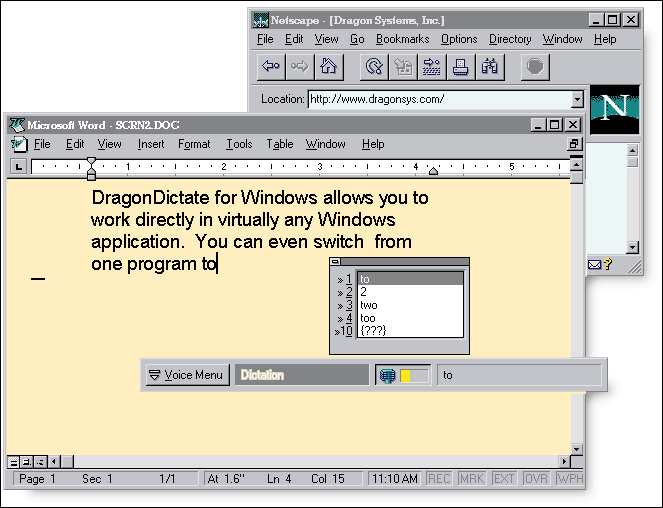Open the Format menu in Word

coord(194,144)
